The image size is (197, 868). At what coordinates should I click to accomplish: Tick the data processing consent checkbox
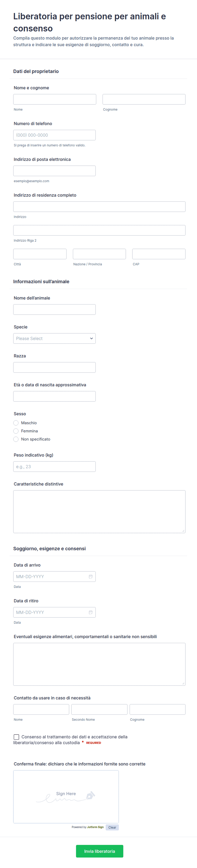click(16, 737)
